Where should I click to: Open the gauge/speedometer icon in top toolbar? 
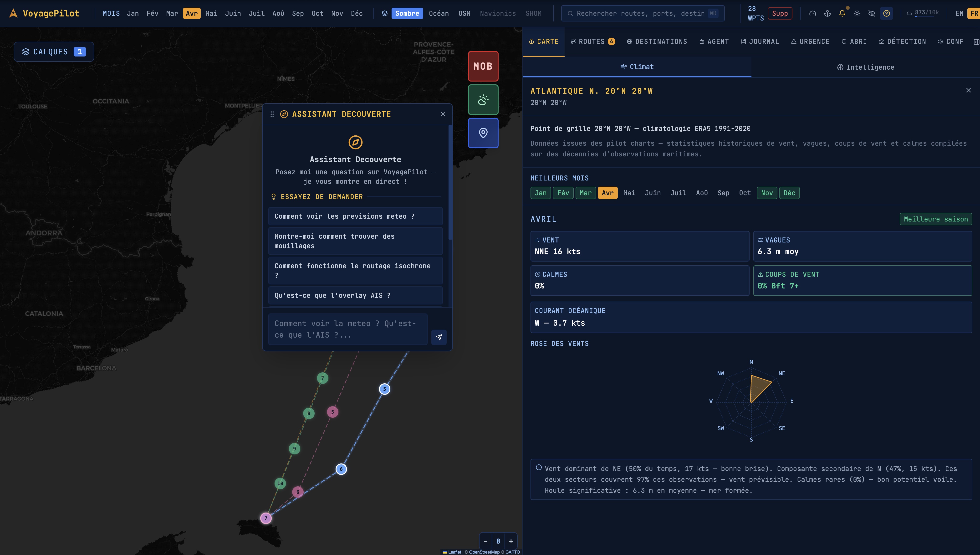[812, 13]
